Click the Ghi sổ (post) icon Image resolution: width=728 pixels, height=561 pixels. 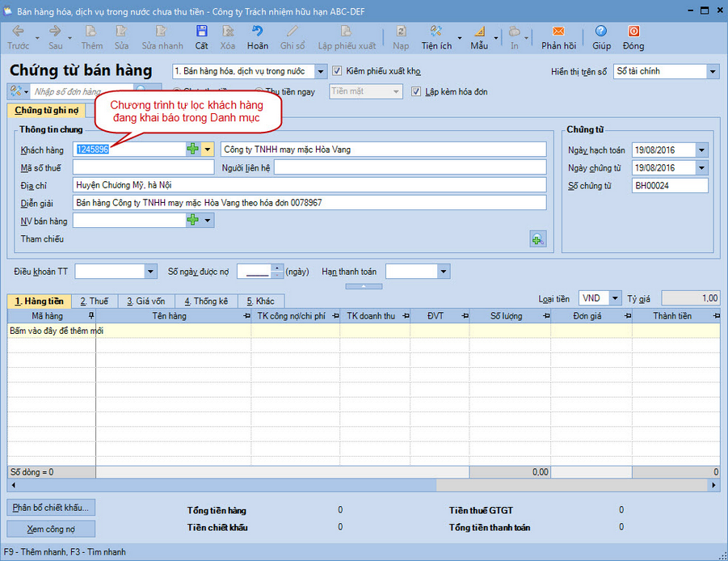pyautogui.click(x=292, y=31)
